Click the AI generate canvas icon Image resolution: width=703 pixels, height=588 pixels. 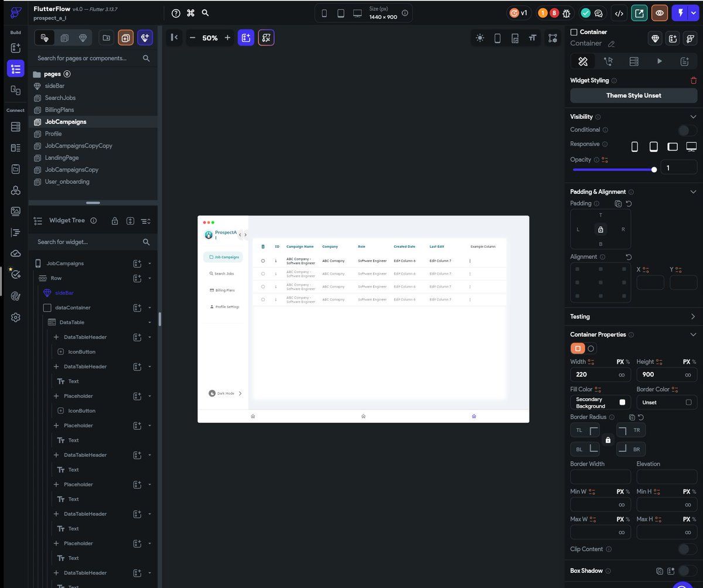pyautogui.click(x=266, y=37)
